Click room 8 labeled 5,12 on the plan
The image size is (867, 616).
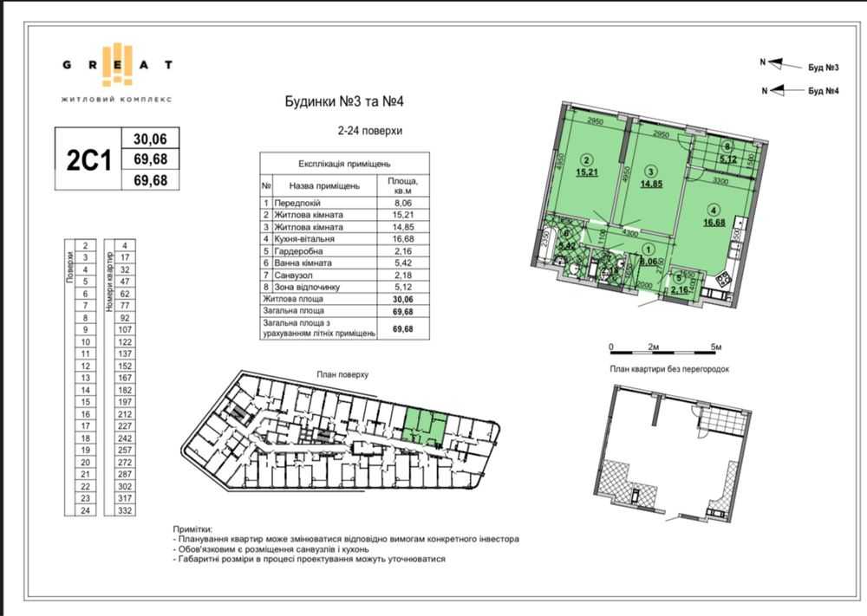click(727, 153)
